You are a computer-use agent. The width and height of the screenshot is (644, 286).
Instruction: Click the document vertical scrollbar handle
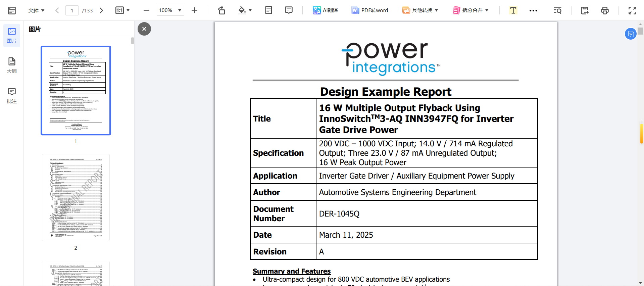[641, 31]
